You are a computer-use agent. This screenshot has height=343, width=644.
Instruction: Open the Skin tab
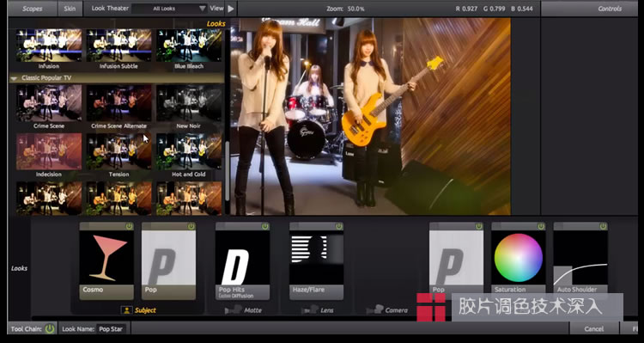70,9
